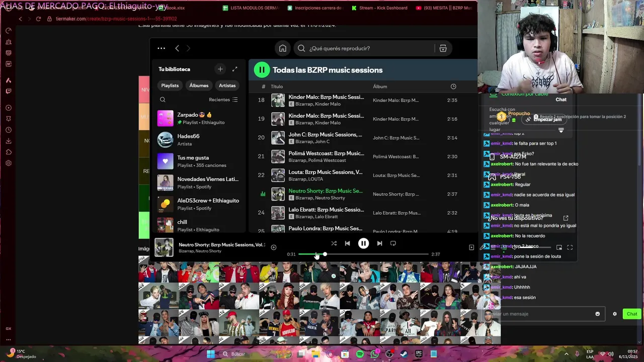This screenshot has width=644, height=362.
Task: Click the Spotify search magnifier icon
Action: point(301,48)
